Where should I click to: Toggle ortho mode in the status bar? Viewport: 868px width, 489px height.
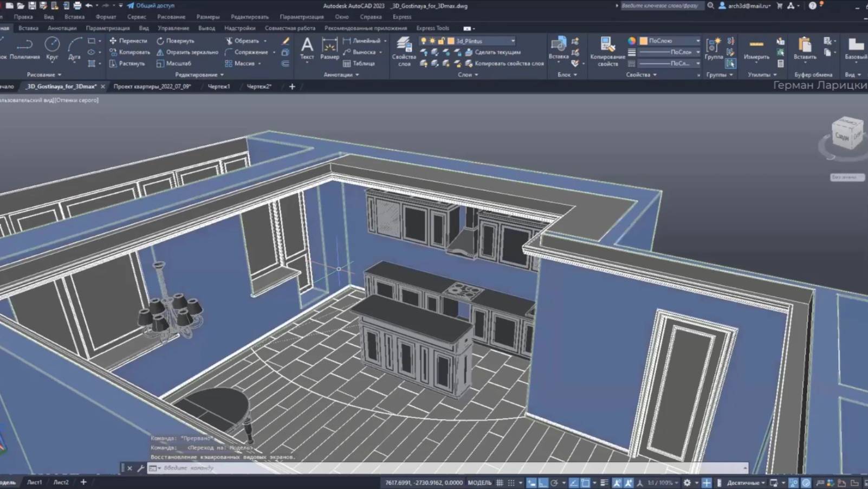pos(543,481)
